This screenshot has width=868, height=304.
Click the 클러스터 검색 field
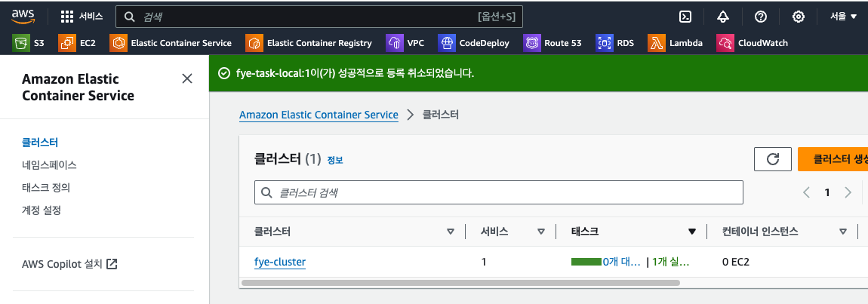coord(499,192)
